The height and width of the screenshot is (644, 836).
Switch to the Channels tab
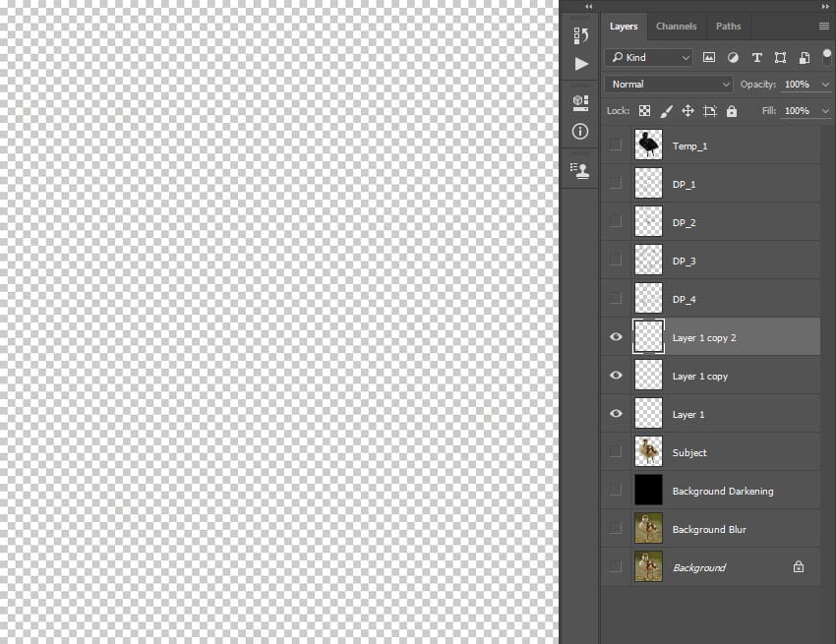coord(677,26)
